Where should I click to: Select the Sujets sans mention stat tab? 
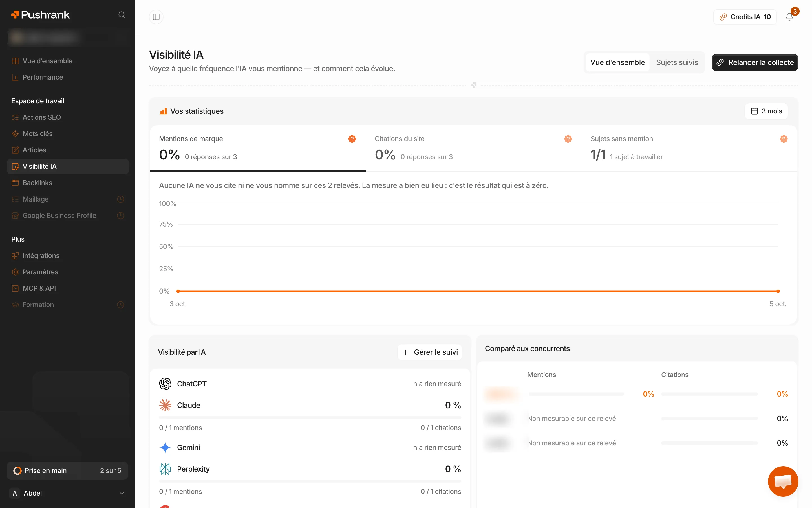(x=689, y=148)
